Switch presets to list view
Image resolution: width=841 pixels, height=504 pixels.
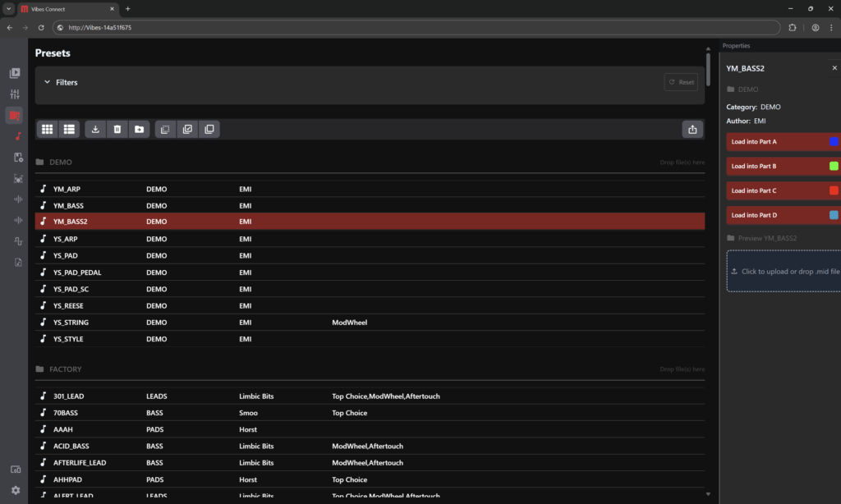69,129
